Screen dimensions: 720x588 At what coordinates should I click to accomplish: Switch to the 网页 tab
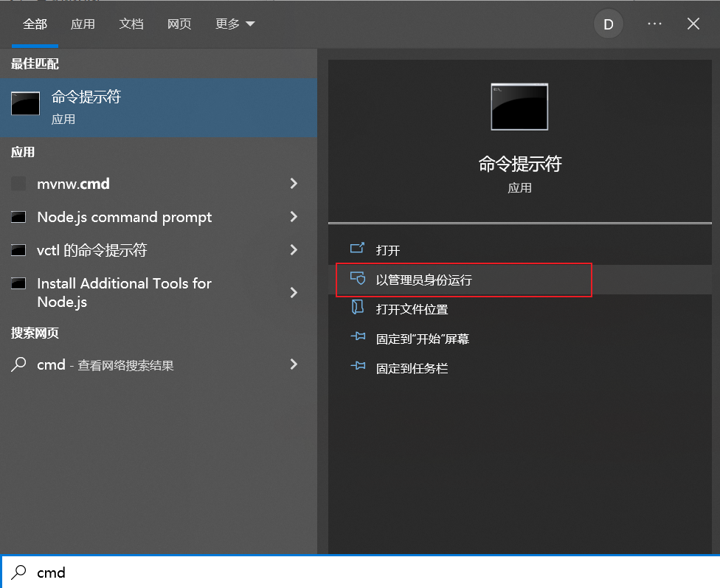pyautogui.click(x=179, y=24)
